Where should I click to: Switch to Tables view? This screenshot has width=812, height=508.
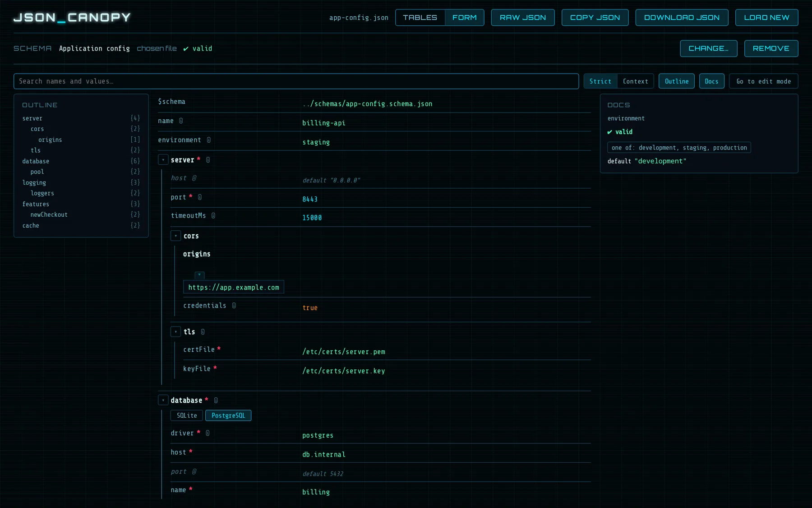click(x=420, y=18)
